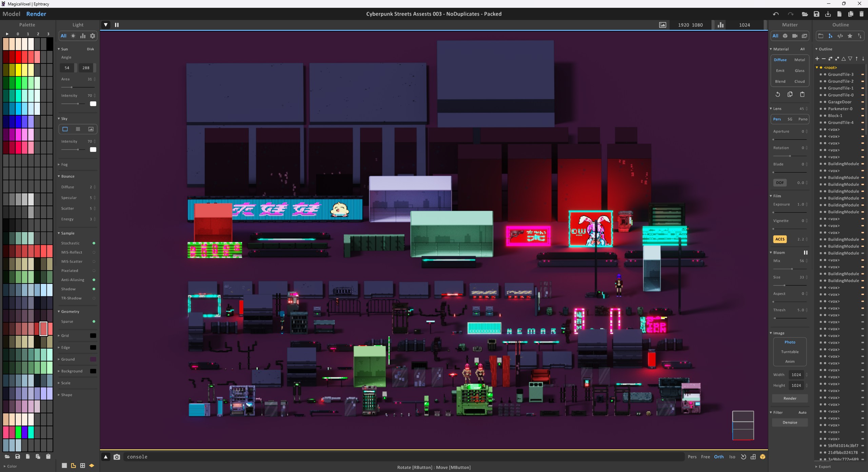Click the add node plus icon in Outline
This screenshot has height=472, width=868.
817,59
